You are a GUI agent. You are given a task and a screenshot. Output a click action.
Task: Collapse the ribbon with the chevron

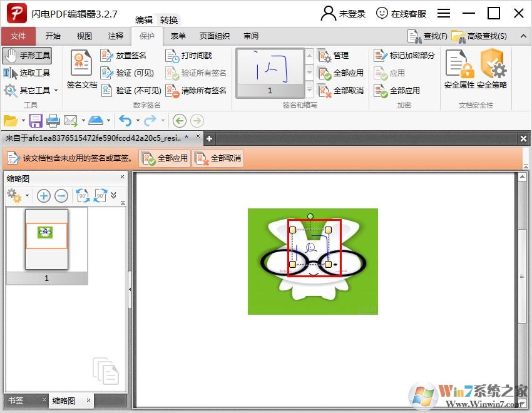pos(523,36)
